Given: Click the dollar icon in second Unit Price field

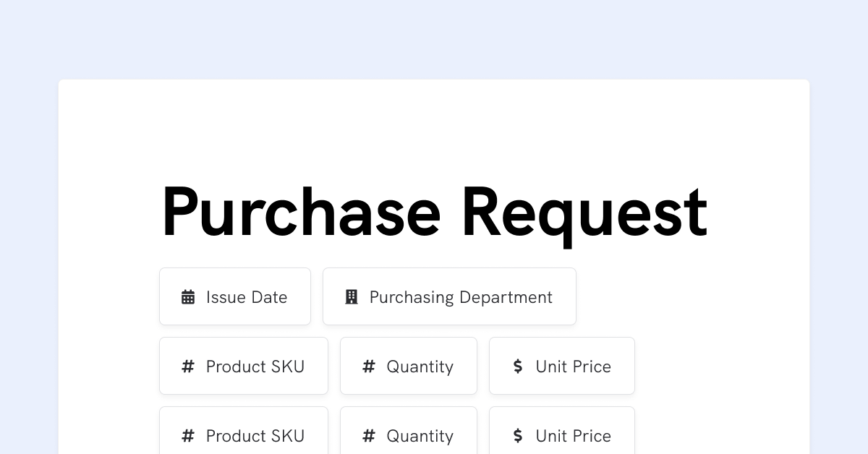Looking at the screenshot, I should pyautogui.click(x=518, y=436).
